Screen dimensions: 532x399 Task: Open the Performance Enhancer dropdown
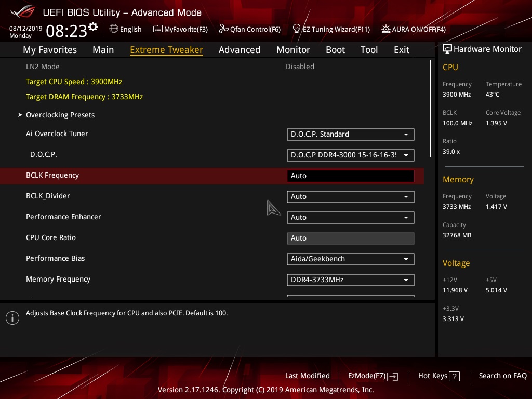pos(351,218)
